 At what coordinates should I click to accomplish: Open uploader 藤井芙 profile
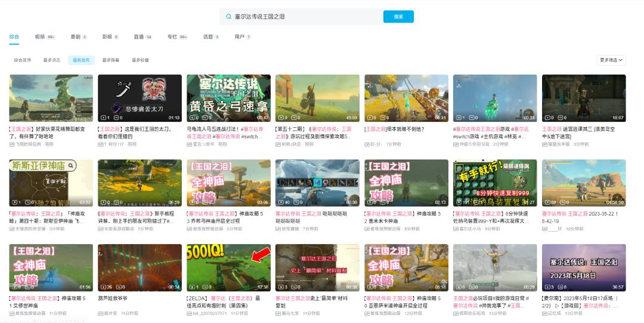(111, 313)
